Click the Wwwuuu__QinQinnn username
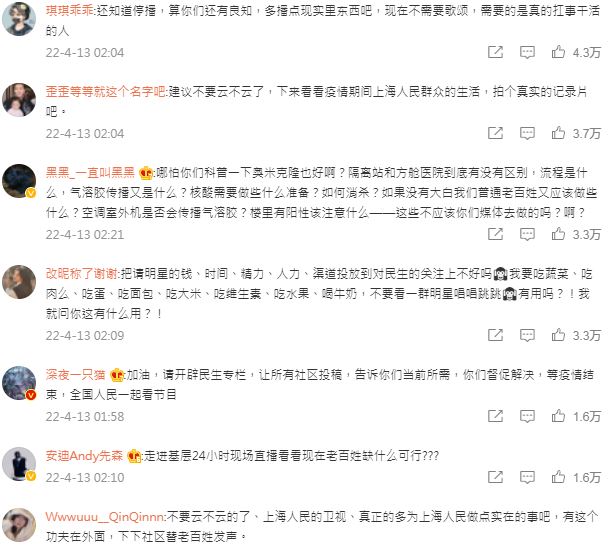The image size is (610, 546). point(105,517)
